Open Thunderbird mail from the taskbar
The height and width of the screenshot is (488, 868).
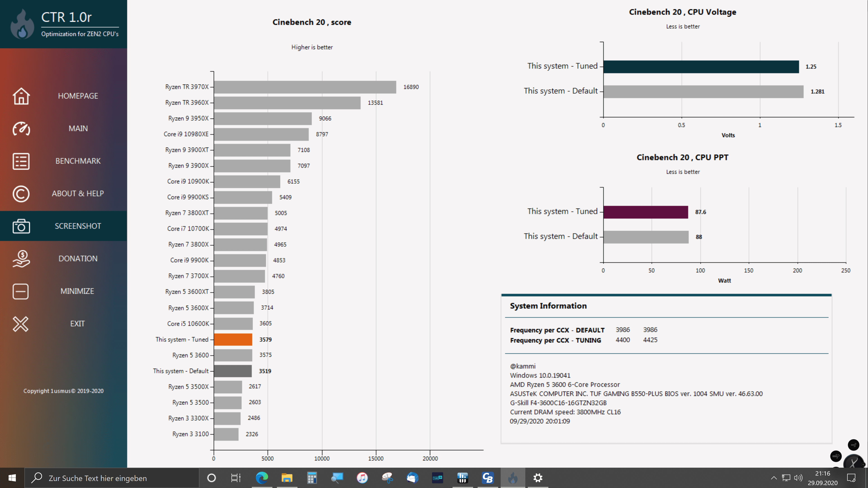413,478
